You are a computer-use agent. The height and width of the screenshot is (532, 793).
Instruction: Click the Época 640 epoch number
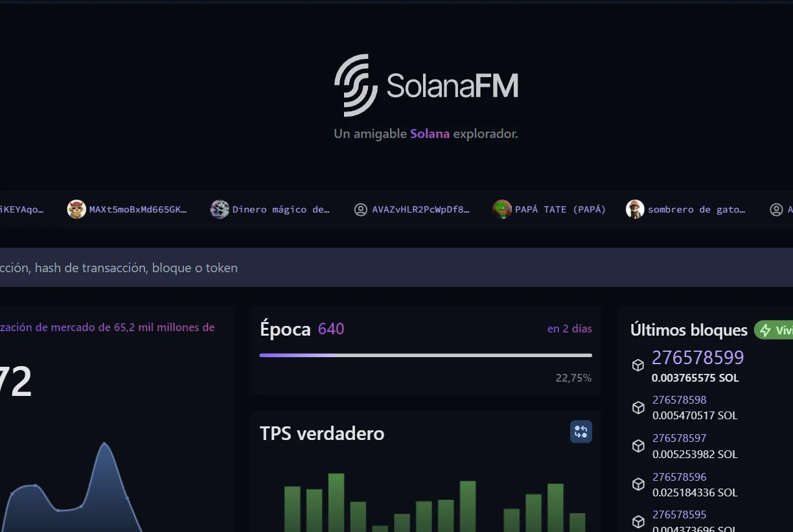click(330, 329)
